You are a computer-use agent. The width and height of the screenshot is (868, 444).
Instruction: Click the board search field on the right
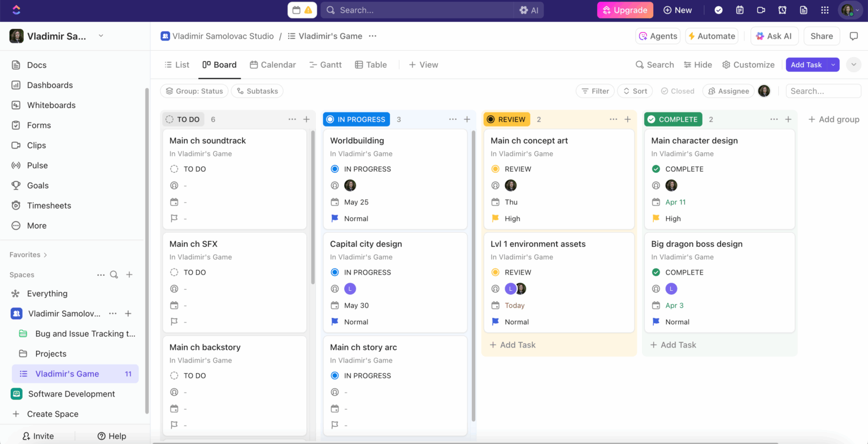coord(823,91)
